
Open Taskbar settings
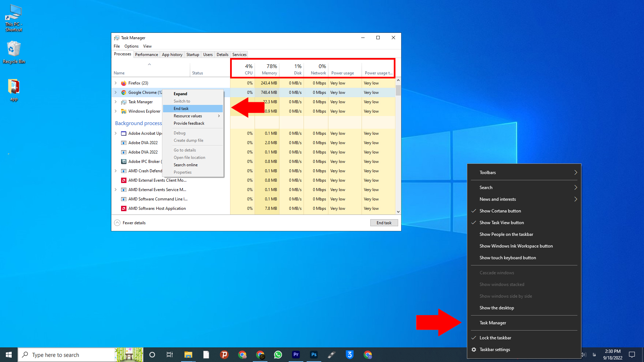pos(524,350)
